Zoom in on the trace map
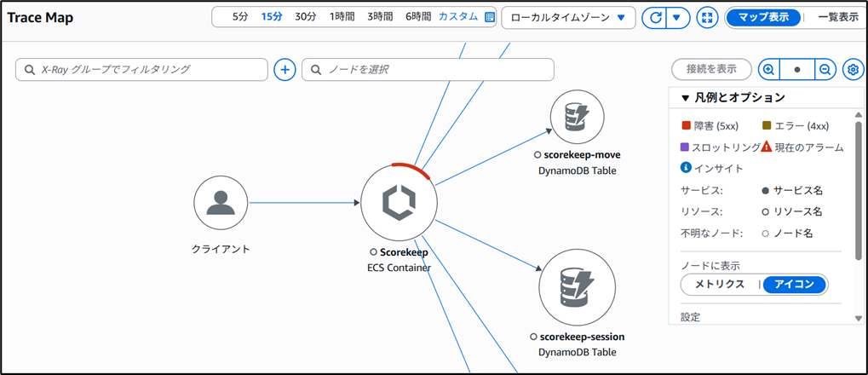 coord(768,70)
